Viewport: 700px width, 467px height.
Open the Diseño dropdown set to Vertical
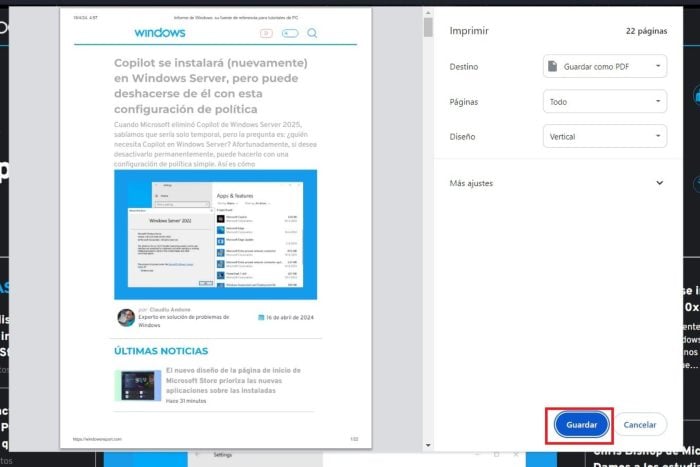click(x=605, y=137)
